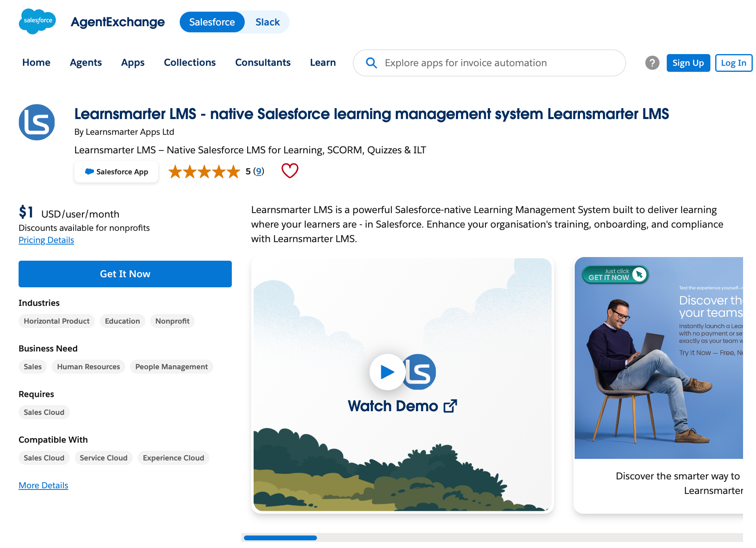Image resolution: width=756 pixels, height=548 pixels.
Task: Click the Learnsmarter LMS listing title
Action: point(372,114)
